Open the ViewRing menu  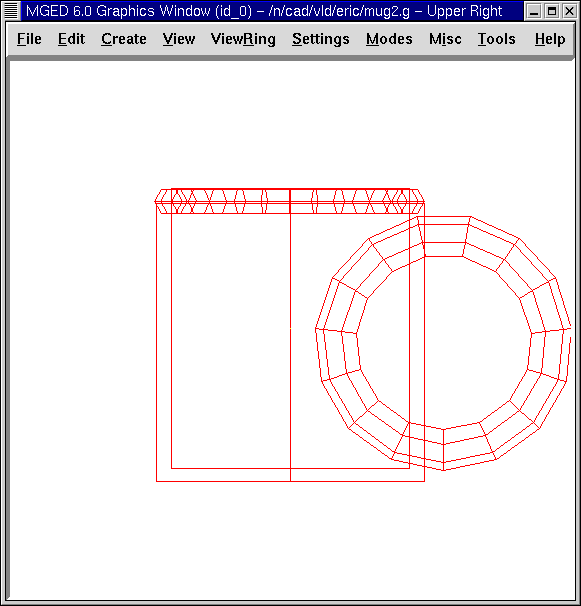(x=243, y=39)
